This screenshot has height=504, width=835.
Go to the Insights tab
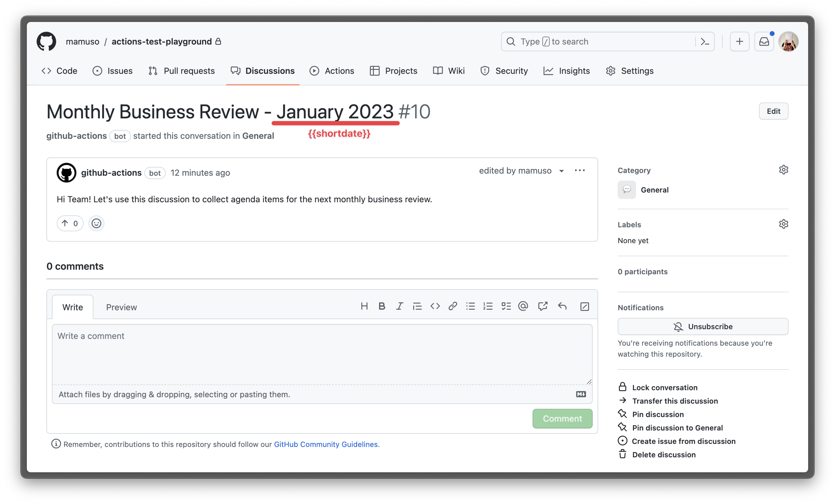567,71
